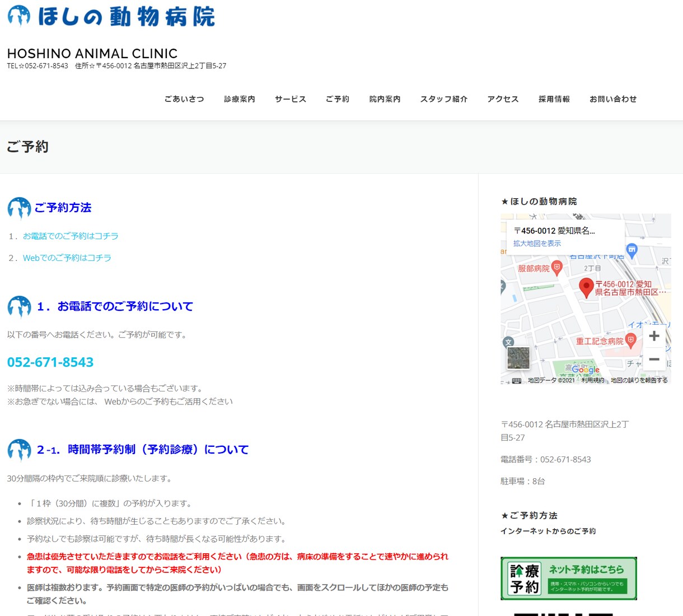
Task: Click the 重工記念病院 marker on map
Action: click(631, 340)
